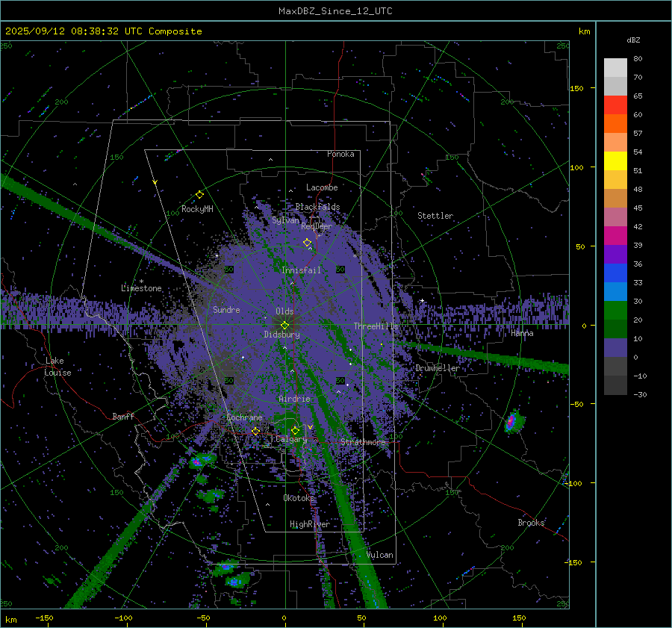Click the yellow diamond marker just below Cochrane
Viewport: 672px width, 628px height.
click(x=255, y=432)
